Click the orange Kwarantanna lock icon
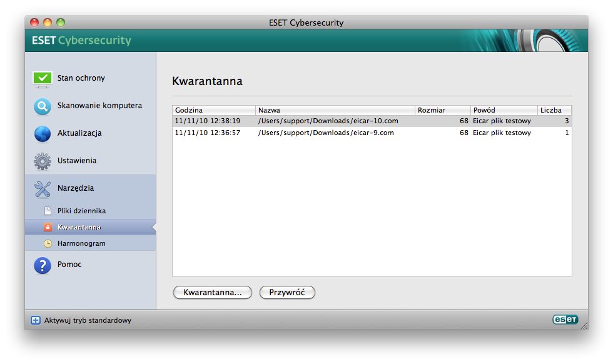Image resolution: width=613 pixels, height=364 pixels. click(48, 227)
